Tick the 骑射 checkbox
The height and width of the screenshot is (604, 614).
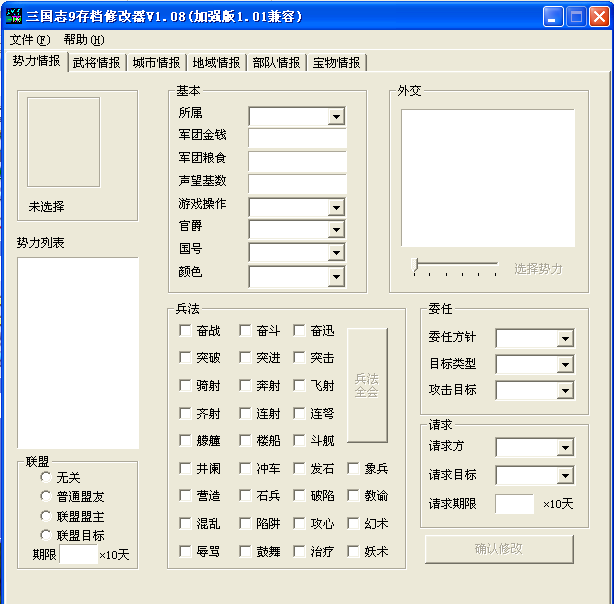pyautogui.click(x=185, y=385)
